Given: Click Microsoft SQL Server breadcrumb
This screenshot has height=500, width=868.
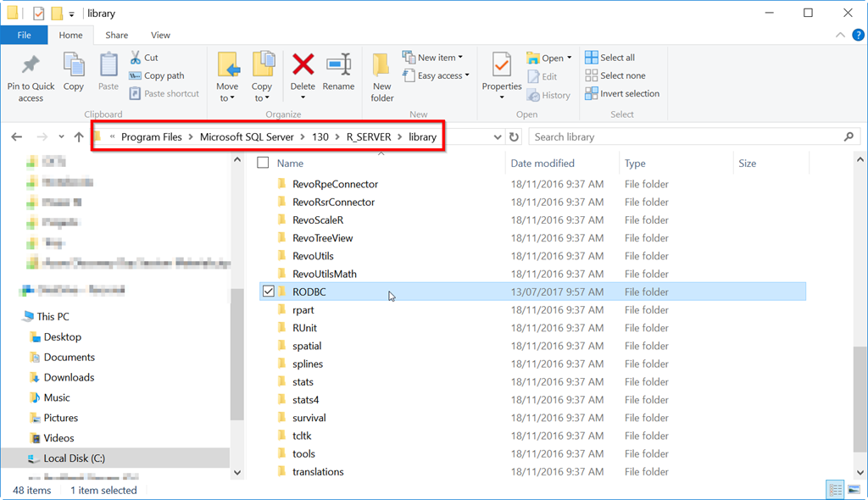Looking at the screenshot, I should pos(247,136).
